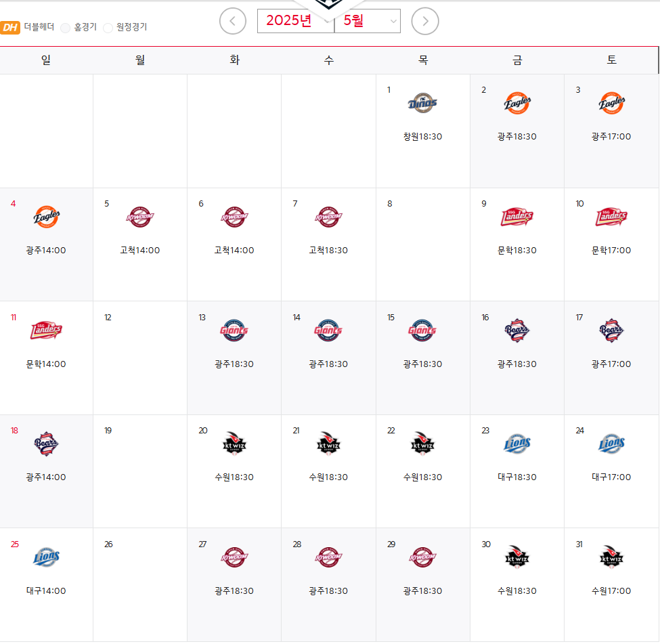Click the 일 Sunday column header

click(46, 60)
